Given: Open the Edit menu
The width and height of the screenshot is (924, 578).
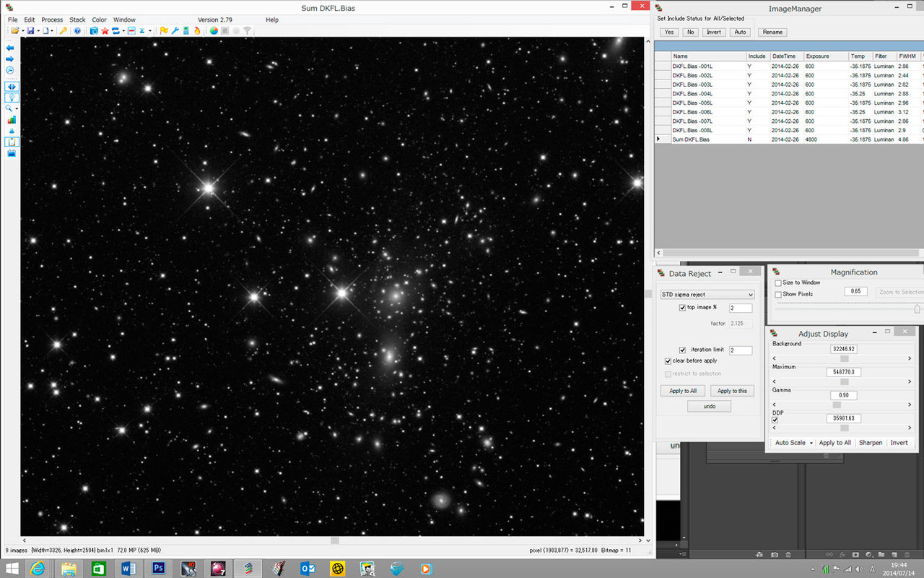Looking at the screenshot, I should click(30, 20).
